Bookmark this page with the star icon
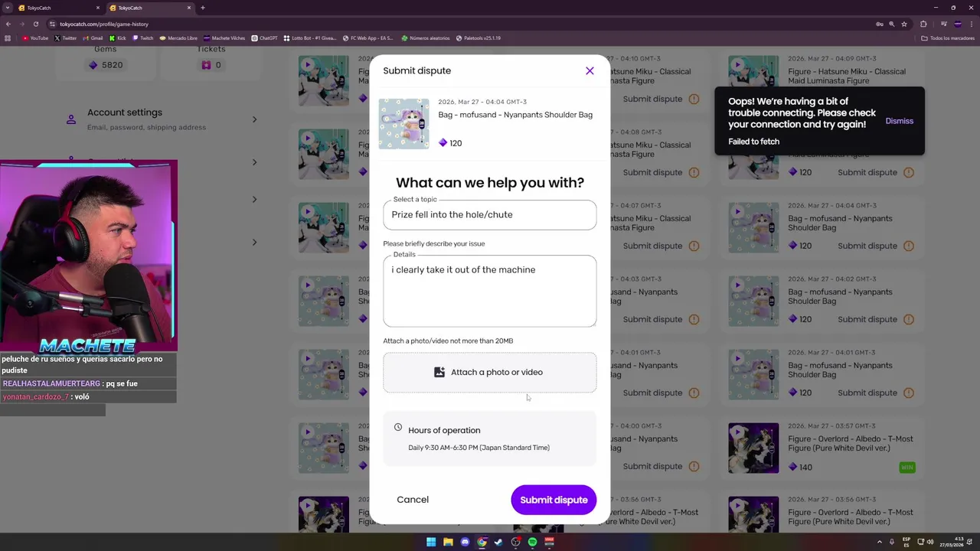980x551 pixels. click(x=904, y=24)
